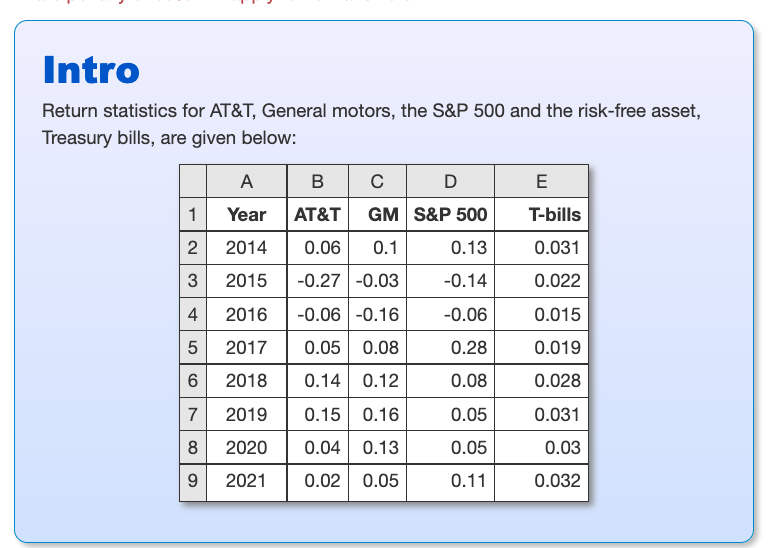Select row number 5
Image resolution: width=778 pixels, height=548 pixels.
pos(193,347)
